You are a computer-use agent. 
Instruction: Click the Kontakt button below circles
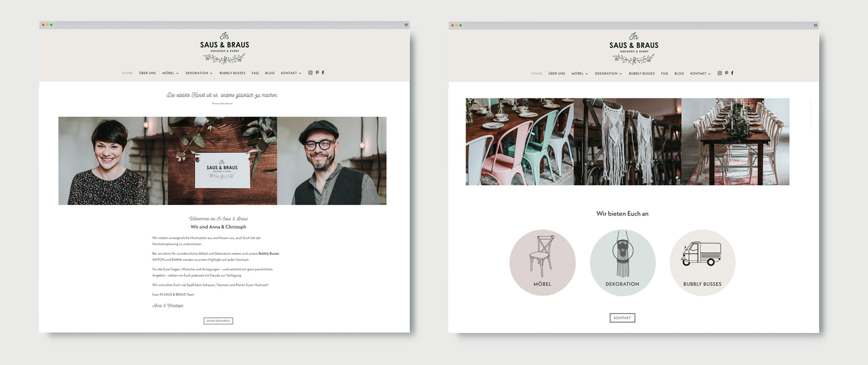(622, 318)
